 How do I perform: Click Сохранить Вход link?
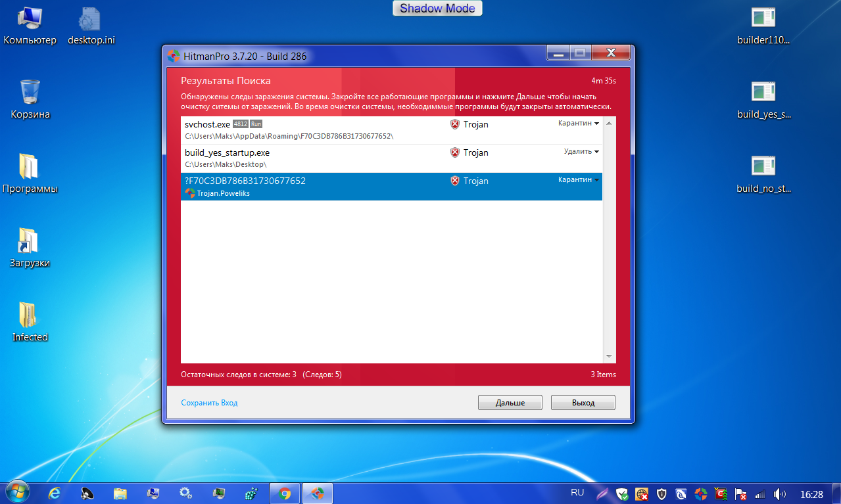(209, 403)
